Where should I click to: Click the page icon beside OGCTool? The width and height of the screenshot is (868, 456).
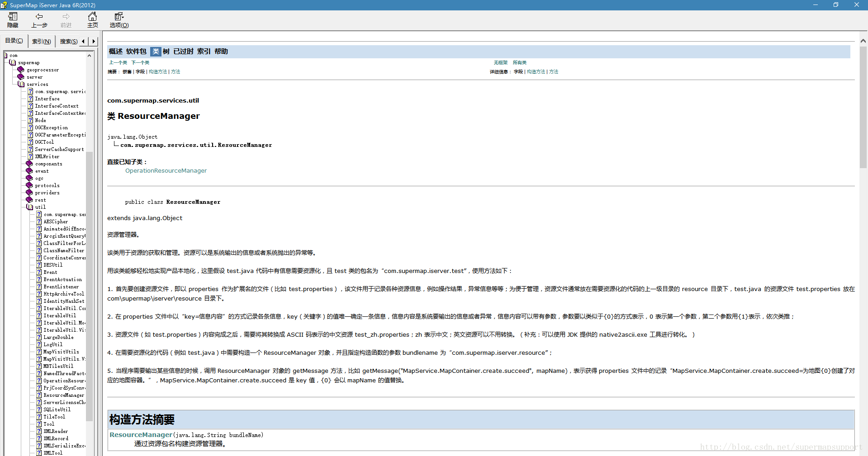(30, 142)
